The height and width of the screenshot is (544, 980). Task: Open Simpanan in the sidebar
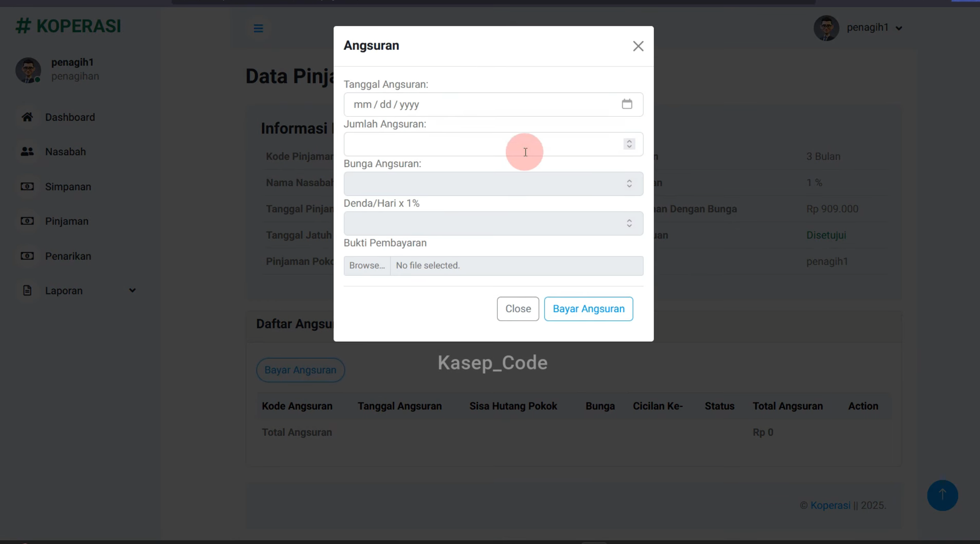pyautogui.click(x=68, y=187)
